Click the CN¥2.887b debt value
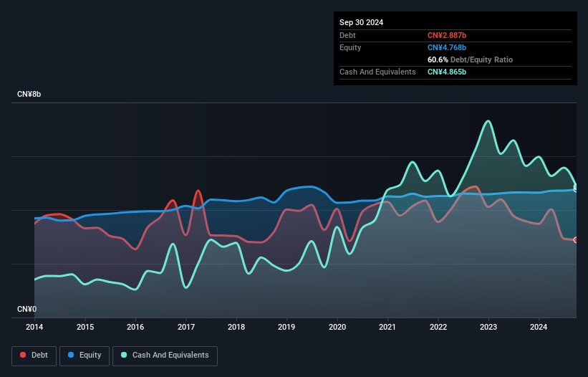 pos(447,35)
